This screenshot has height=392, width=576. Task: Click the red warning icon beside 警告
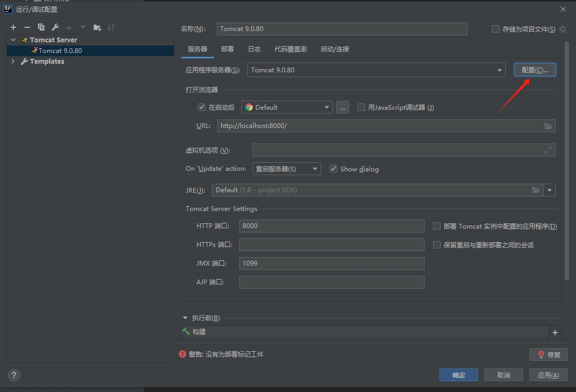coord(183,354)
